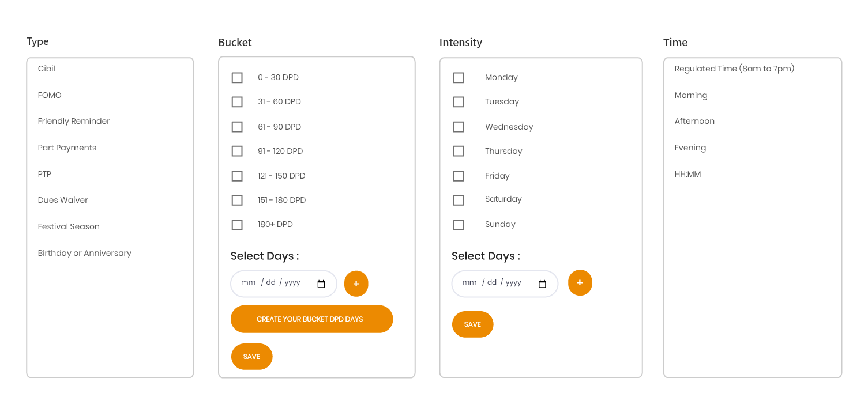
Task: Tick the 61 - 90 DPD checkbox
Action: click(x=237, y=127)
